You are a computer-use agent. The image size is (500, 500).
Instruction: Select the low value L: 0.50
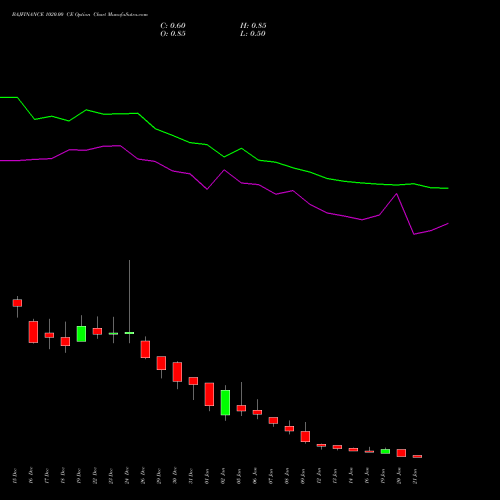click(253, 34)
